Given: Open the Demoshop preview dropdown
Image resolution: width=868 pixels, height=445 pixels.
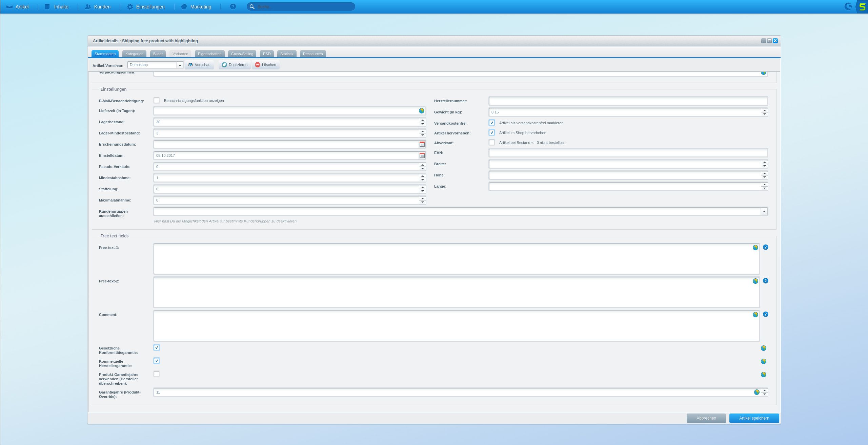Looking at the screenshot, I should point(180,65).
